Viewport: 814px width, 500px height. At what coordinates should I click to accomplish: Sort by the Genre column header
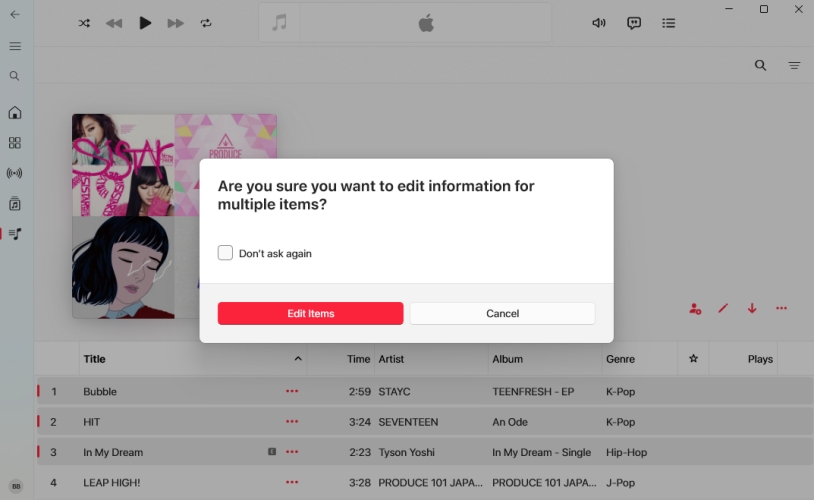point(620,359)
